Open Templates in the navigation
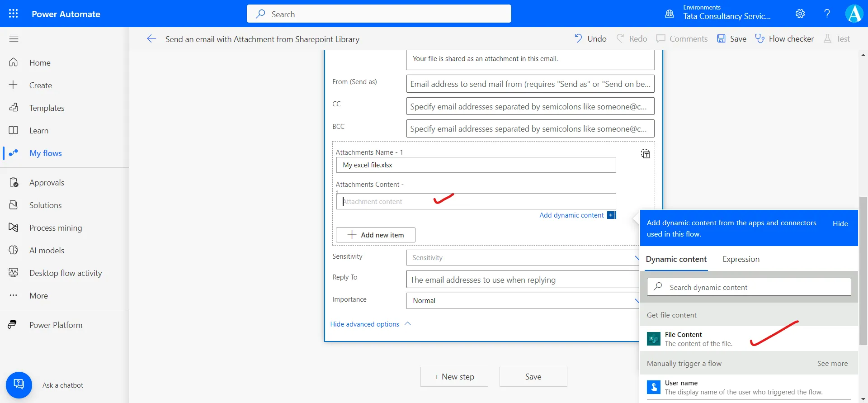This screenshot has width=868, height=403. tap(47, 108)
